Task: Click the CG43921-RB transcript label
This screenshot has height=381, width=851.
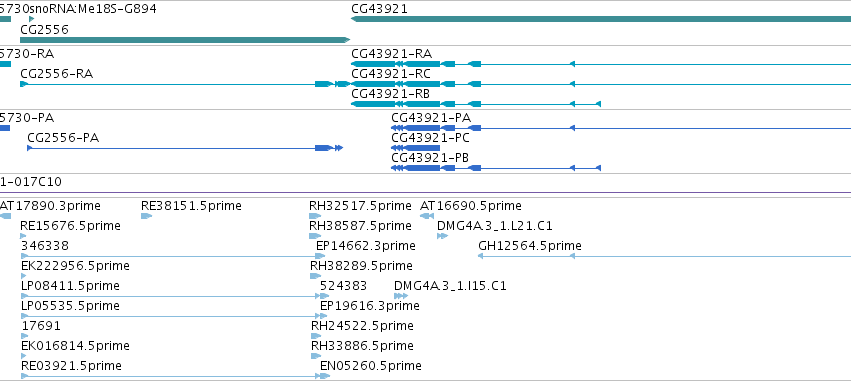Action: [390, 94]
